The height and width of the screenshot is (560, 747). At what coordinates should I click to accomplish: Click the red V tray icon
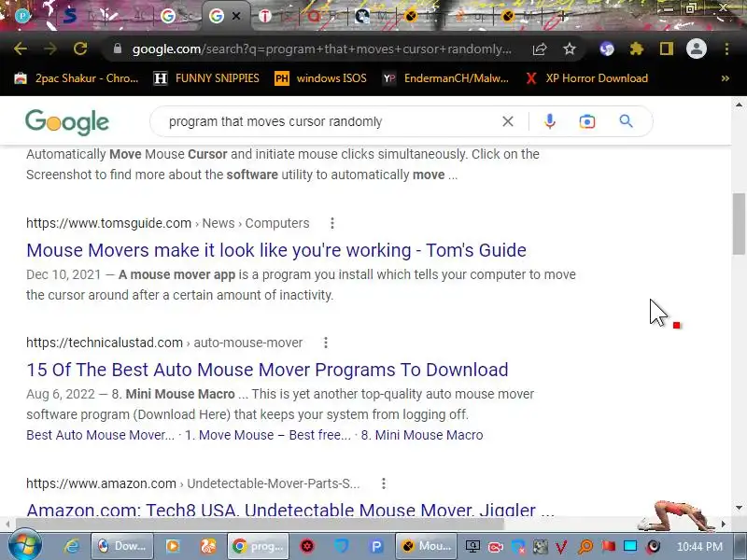pos(562,546)
